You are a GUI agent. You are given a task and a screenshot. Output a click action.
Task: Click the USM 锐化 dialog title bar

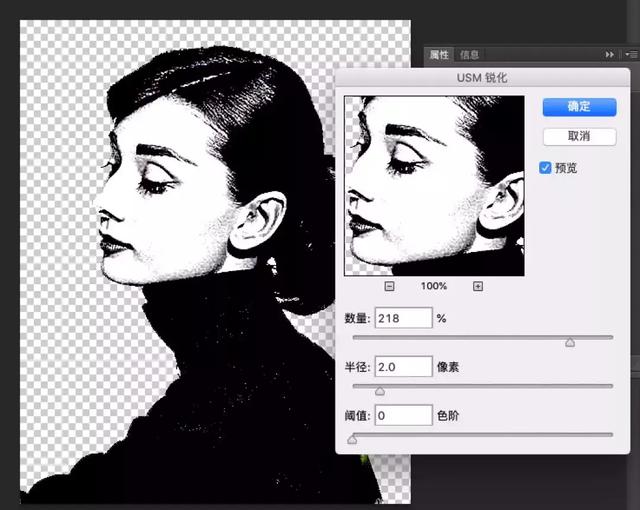click(482, 78)
